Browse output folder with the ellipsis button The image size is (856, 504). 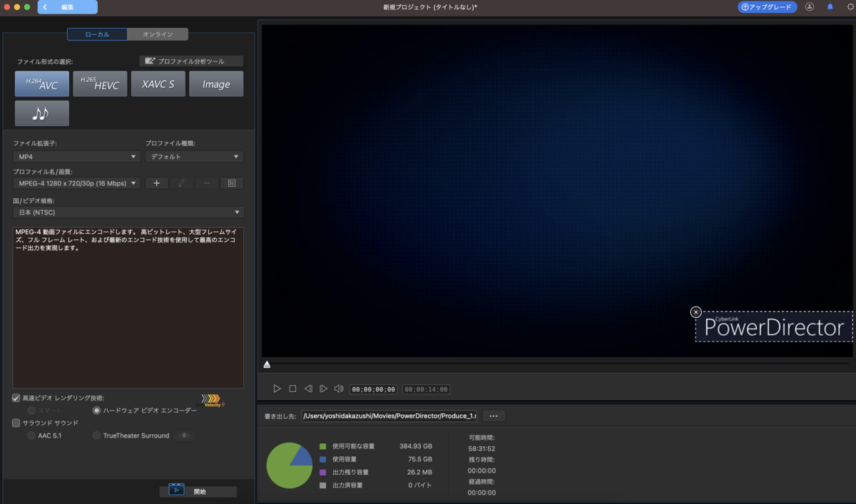click(x=494, y=416)
